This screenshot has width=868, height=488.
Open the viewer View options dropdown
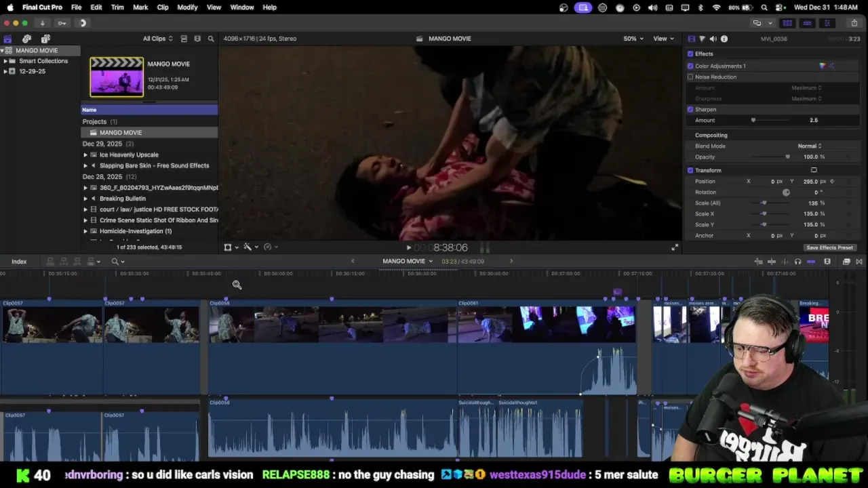(x=663, y=39)
